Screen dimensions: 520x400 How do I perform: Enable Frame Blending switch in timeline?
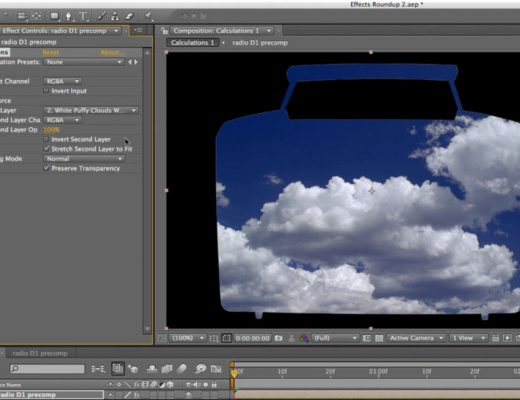point(167,369)
